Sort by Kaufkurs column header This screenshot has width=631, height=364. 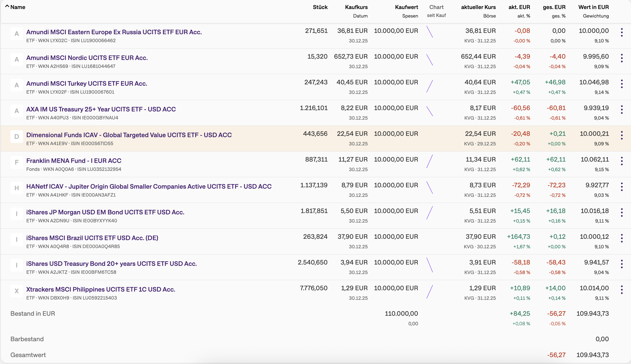pos(356,7)
